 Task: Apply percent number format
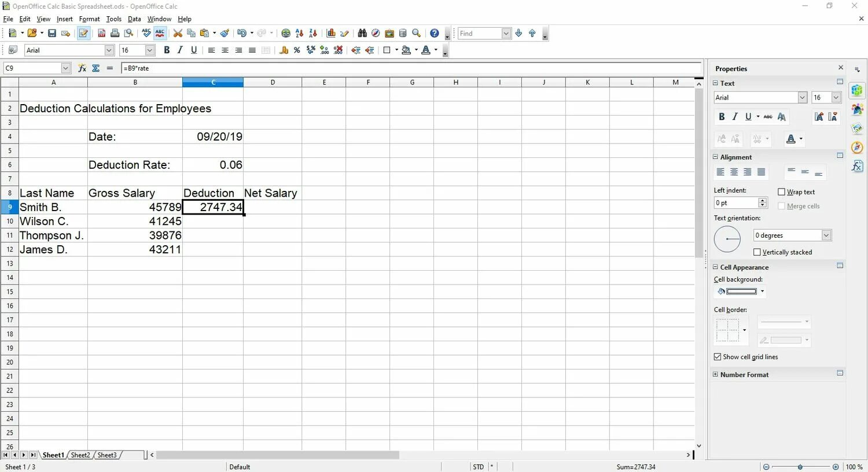coord(297,50)
